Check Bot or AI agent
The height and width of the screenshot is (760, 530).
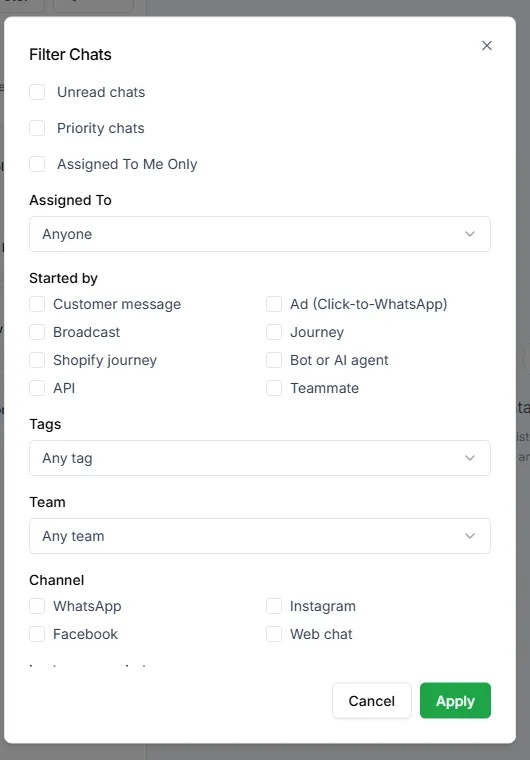coord(274,360)
